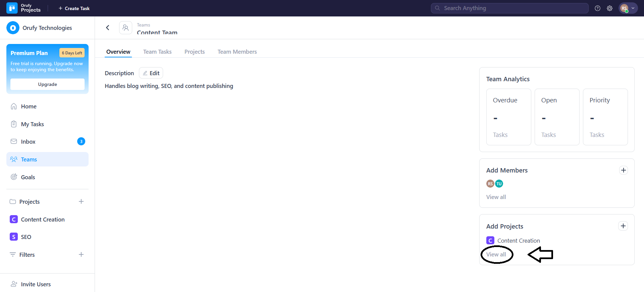Viewport: 644px width, 292px height.
Task: Add a new project from sidebar plus
Action: (81, 201)
